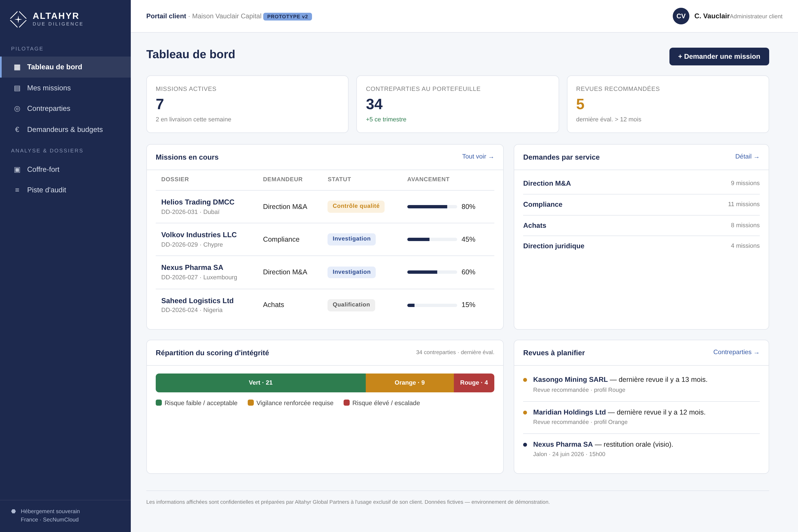Click the DEMANDEUR column header

click(283, 180)
